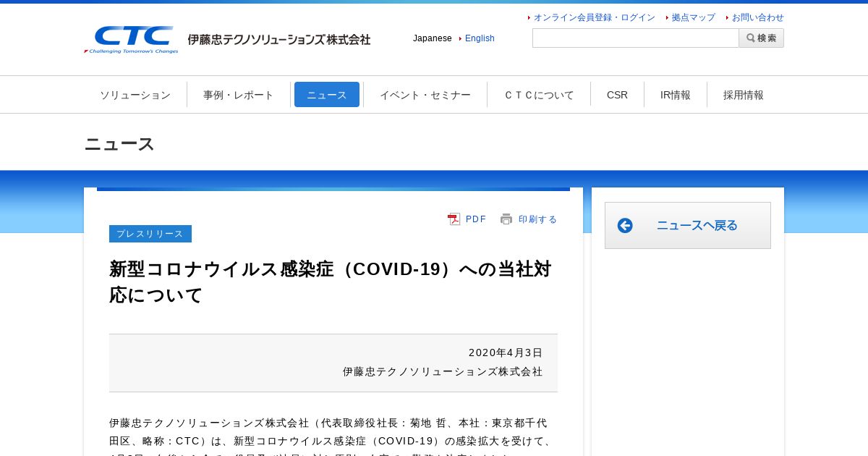
Task: Click the CTC company logo
Action: [x=131, y=40]
